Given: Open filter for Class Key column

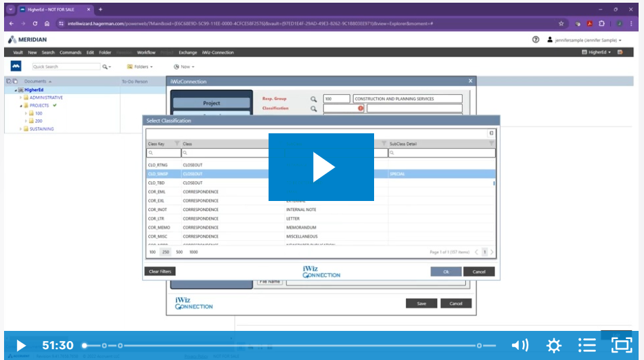Looking at the screenshot, I should coord(177,143).
